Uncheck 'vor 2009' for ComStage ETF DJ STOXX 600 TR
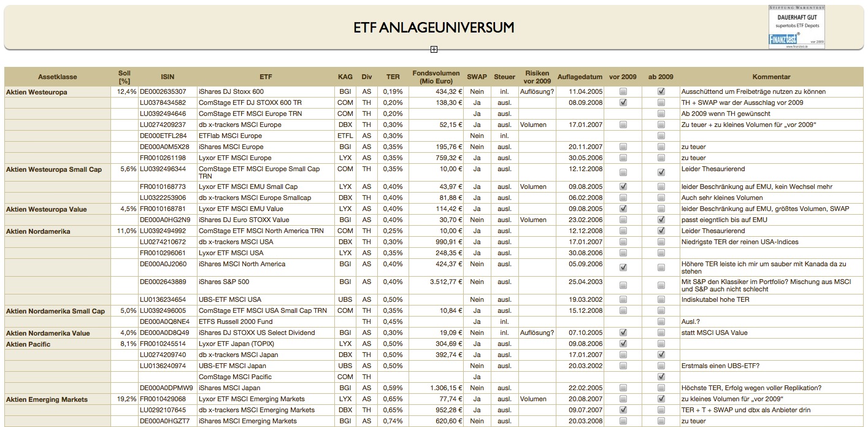This screenshot has width=868, height=427. (623, 102)
